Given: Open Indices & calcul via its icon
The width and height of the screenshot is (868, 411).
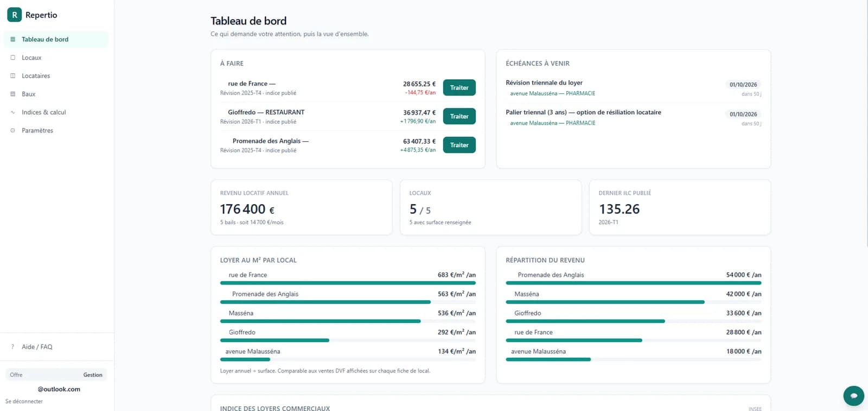Looking at the screenshot, I should click(x=13, y=112).
